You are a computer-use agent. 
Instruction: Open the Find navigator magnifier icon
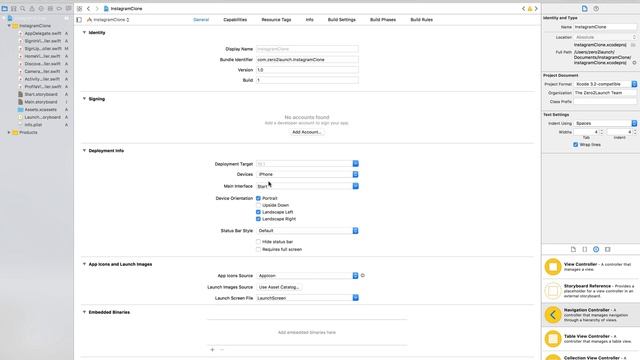click(23, 9)
